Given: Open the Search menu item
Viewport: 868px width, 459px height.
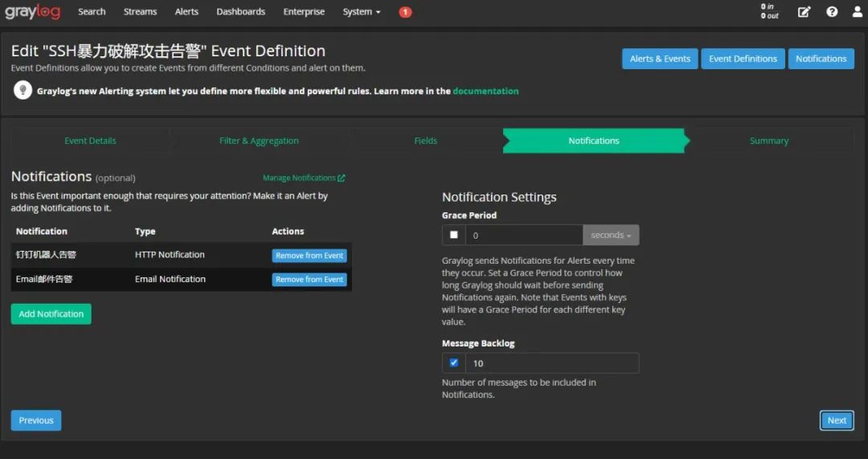Looking at the screenshot, I should (x=92, y=11).
